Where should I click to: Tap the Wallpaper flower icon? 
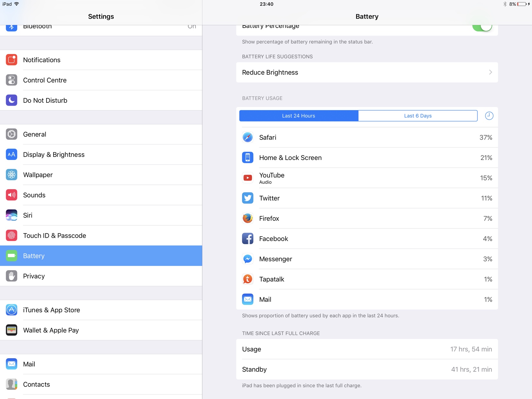12,175
